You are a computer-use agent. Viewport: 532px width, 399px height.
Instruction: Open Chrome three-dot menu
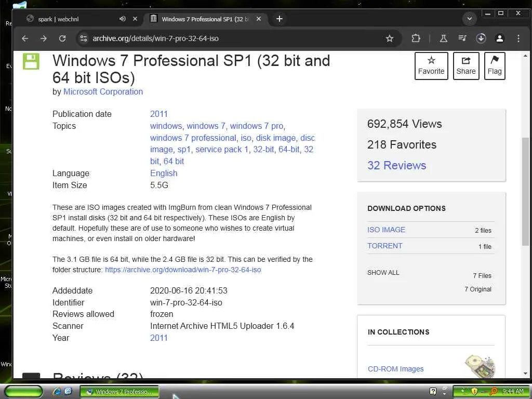pyautogui.click(x=518, y=38)
